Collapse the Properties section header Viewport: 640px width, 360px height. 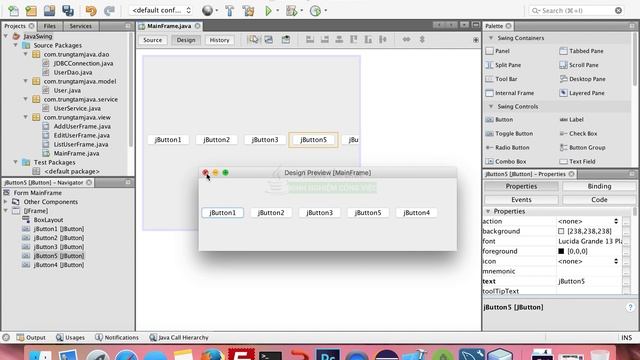pyautogui.click(x=488, y=211)
